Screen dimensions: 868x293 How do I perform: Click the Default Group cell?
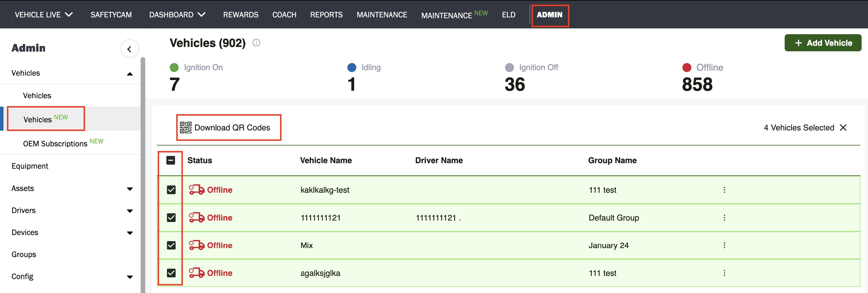(614, 218)
